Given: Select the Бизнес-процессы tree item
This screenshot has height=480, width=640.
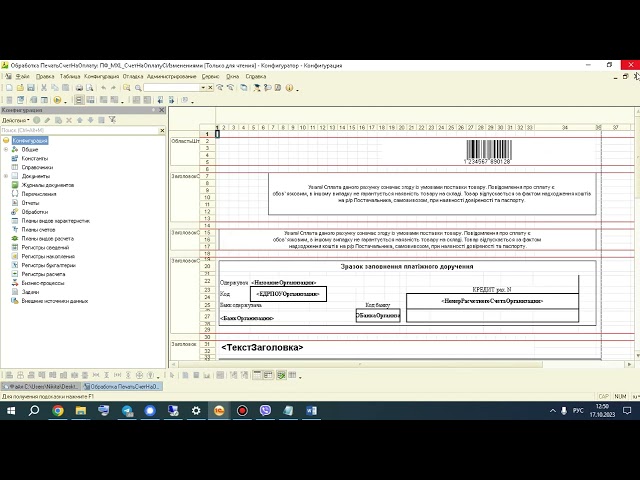Looking at the screenshot, I should (43, 283).
